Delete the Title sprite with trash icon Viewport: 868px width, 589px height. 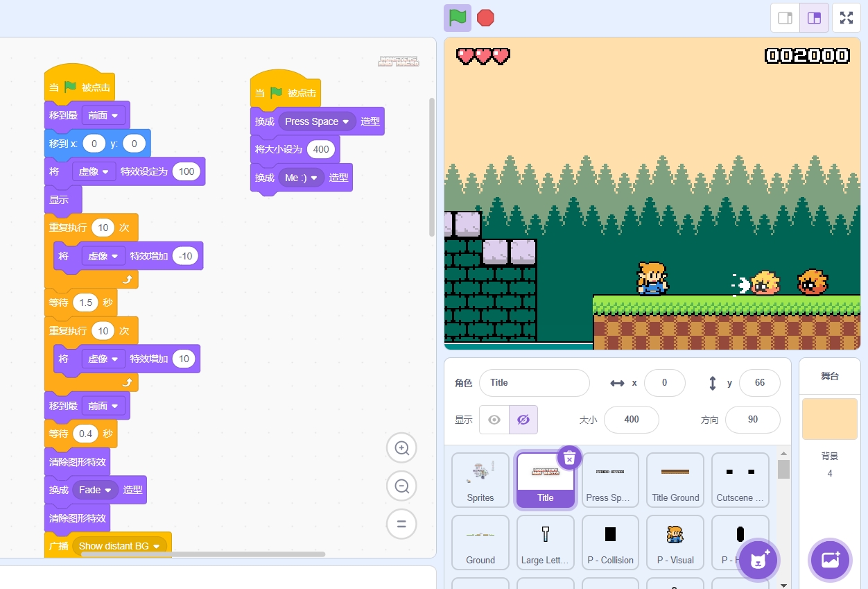click(x=569, y=458)
